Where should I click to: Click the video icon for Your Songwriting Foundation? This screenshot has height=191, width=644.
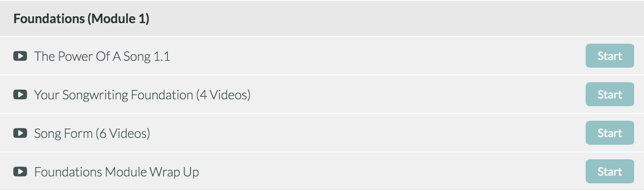click(20, 95)
